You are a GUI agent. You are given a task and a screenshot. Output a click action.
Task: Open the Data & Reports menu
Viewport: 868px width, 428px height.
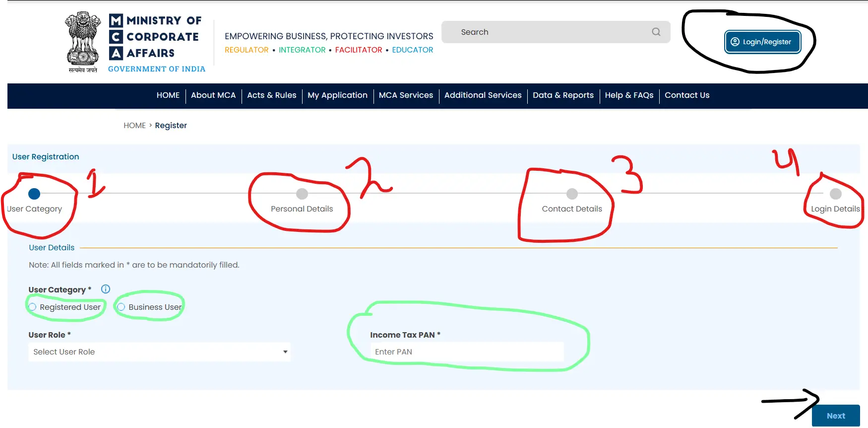pyautogui.click(x=563, y=95)
